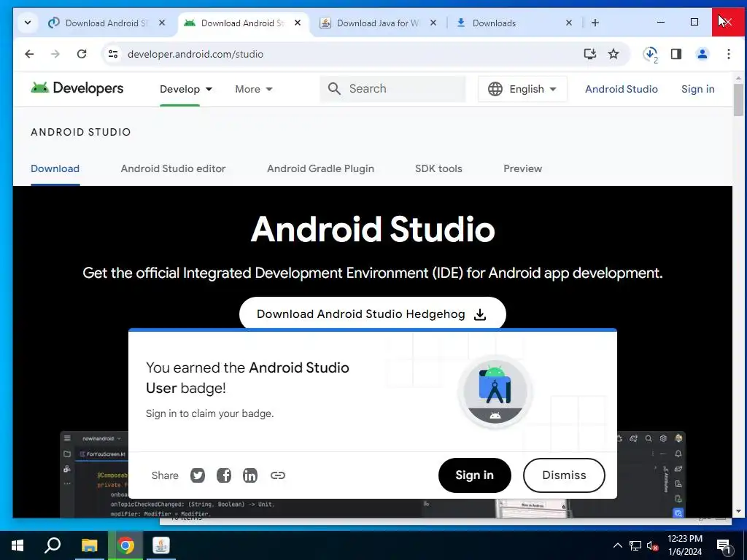
Task: Open the Chrome downloads indicator
Action: tap(650, 54)
